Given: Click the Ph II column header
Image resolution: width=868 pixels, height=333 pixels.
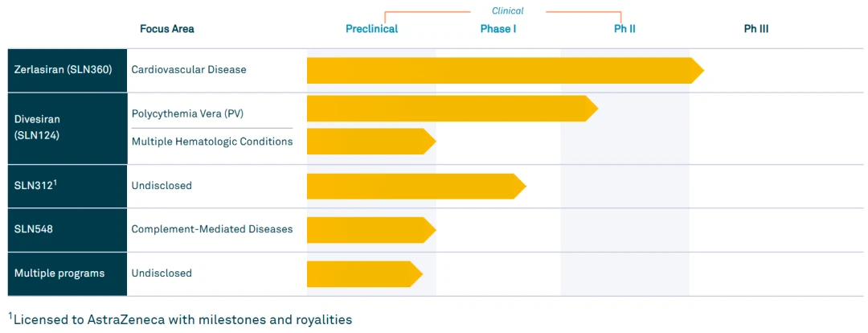Looking at the screenshot, I should click(624, 29).
